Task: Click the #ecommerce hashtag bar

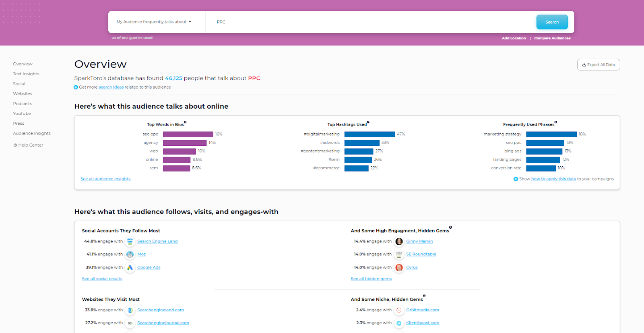Action: [357, 168]
